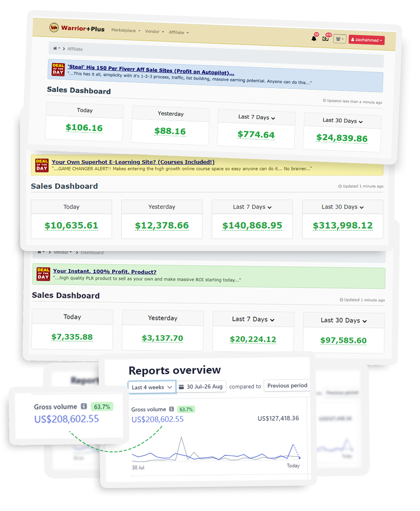420x511 pixels.
Task: Open 'Steal' His 150 Per Fiverr link
Action: point(151,69)
